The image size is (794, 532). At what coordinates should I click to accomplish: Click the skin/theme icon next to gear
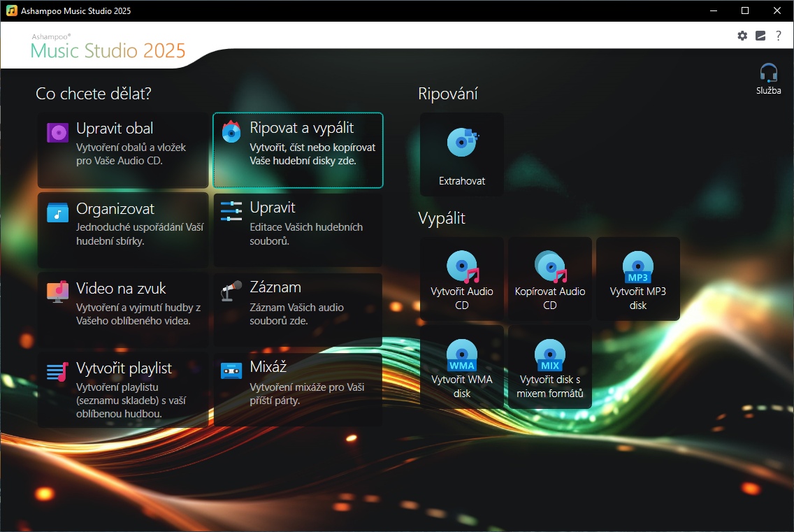(760, 36)
